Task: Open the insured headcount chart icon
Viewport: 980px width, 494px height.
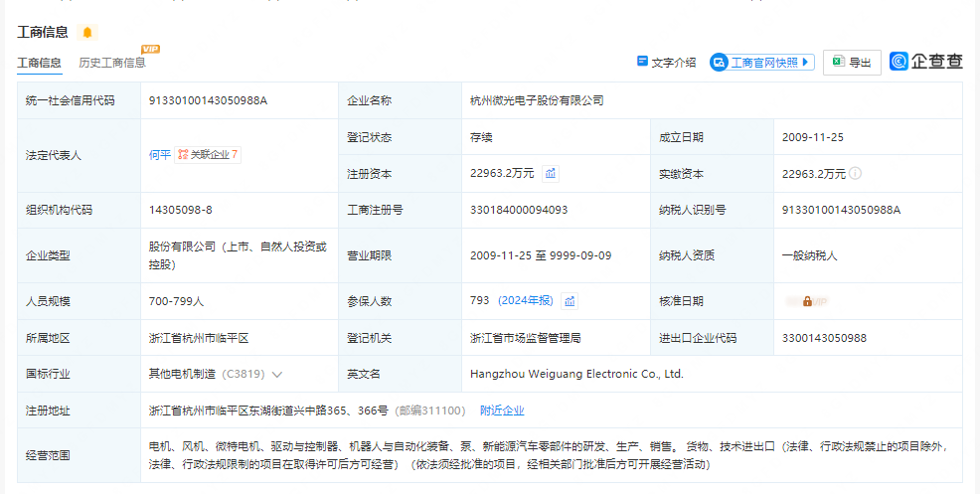Action: (570, 300)
